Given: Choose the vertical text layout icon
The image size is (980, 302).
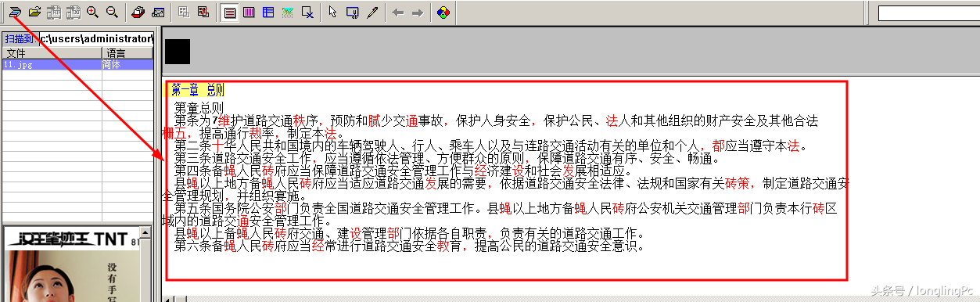Looking at the screenshot, I should pyautogui.click(x=249, y=13).
